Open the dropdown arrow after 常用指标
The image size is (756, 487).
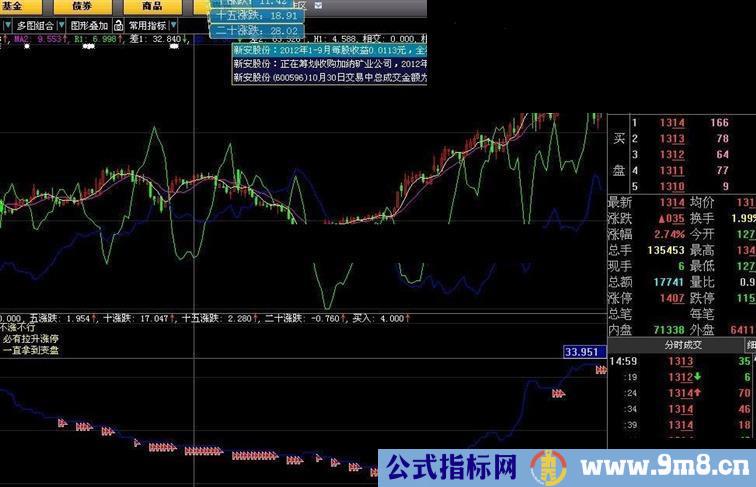[174, 25]
